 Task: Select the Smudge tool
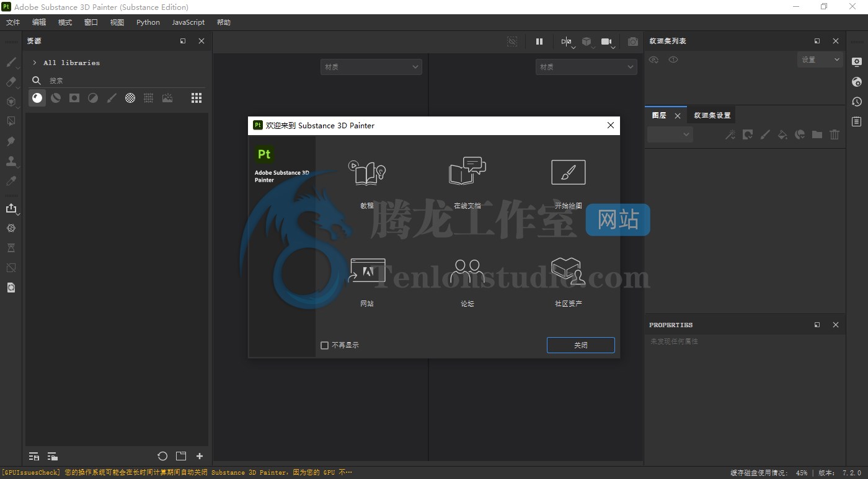[11, 141]
